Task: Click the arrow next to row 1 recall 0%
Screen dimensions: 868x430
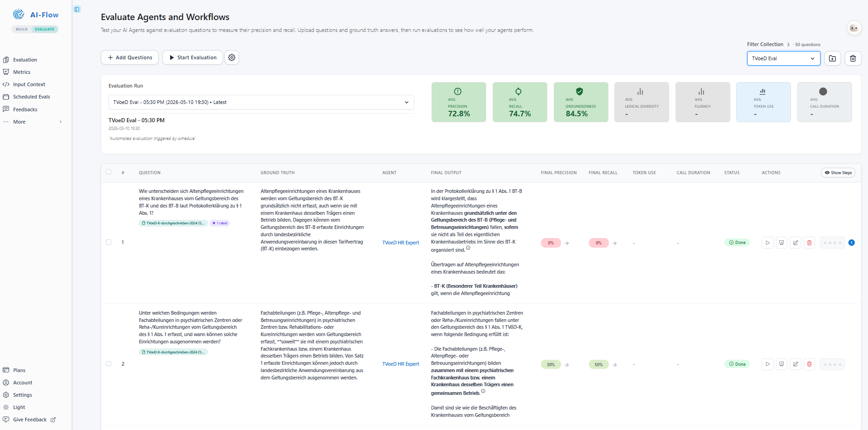Action: click(x=615, y=243)
